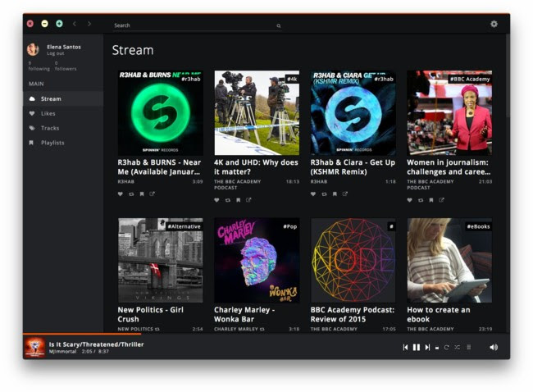This screenshot has height=392, width=533.
Task: Bookmark 4K and UHD podcast to playlist
Action: click(239, 200)
